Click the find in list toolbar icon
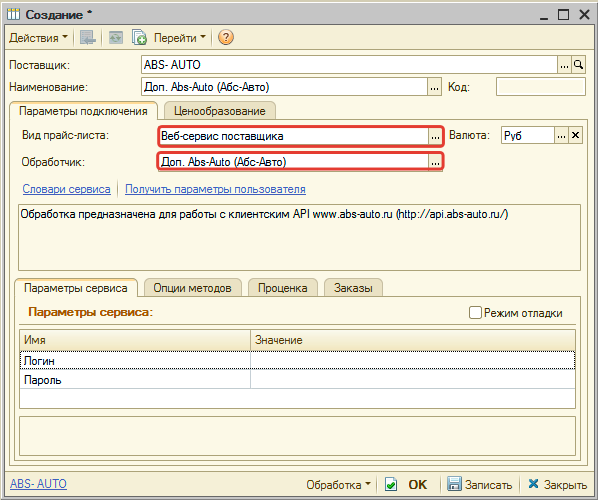 [88, 37]
